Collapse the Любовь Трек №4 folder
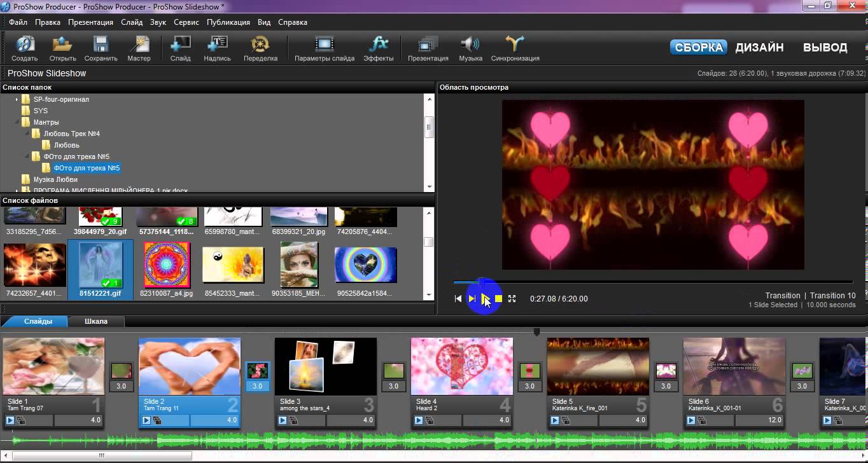The image size is (868, 463). (27, 134)
